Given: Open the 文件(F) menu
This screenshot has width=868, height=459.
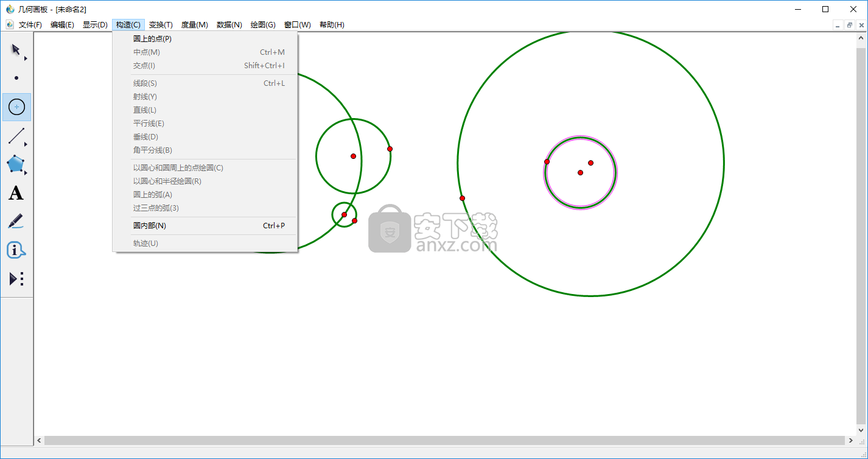Looking at the screenshot, I should (x=30, y=25).
